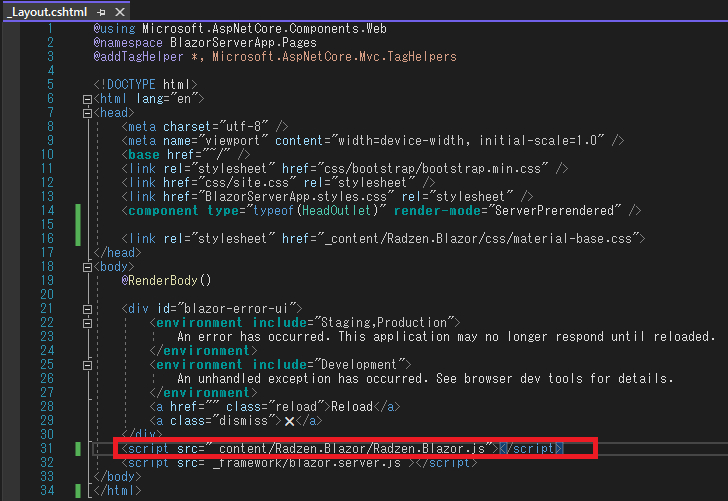Image resolution: width=728 pixels, height=501 pixels.
Task: Click 'An error has occurred' text line
Action: (446, 337)
